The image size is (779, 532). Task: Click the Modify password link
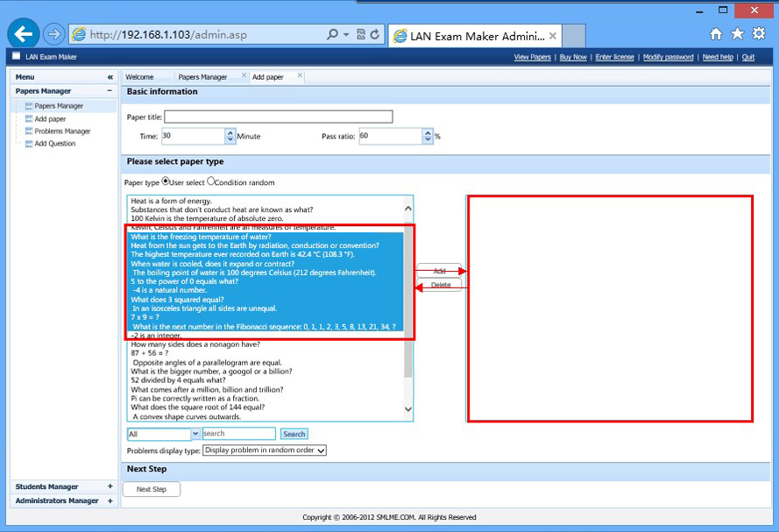point(668,57)
